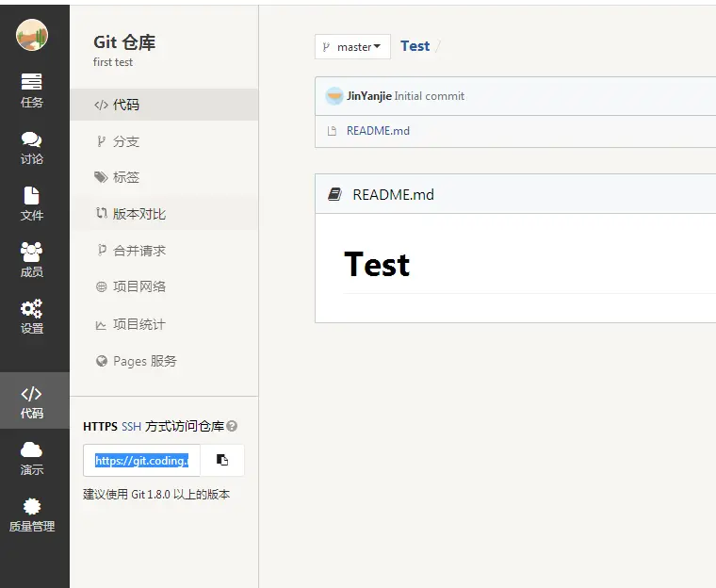Click README.md preview panel title
716x588 pixels.
pyautogui.click(x=393, y=195)
